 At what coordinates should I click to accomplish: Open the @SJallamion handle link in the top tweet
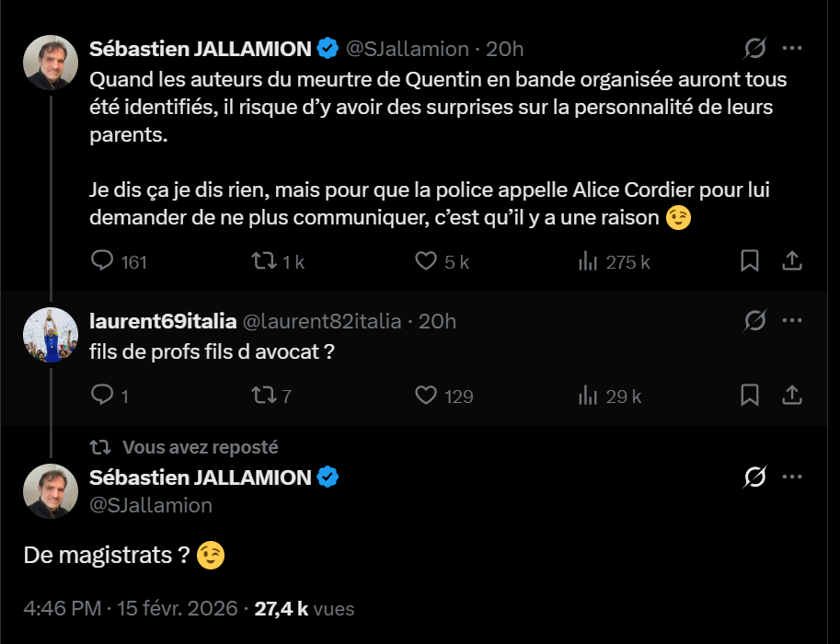point(408,49)
